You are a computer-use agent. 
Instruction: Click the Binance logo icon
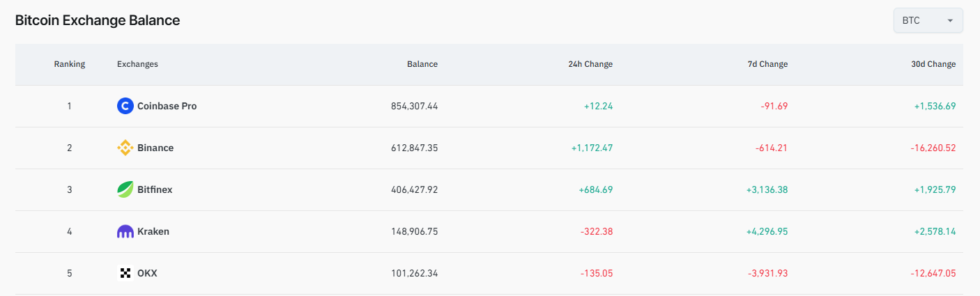click(x=125, y=148)
